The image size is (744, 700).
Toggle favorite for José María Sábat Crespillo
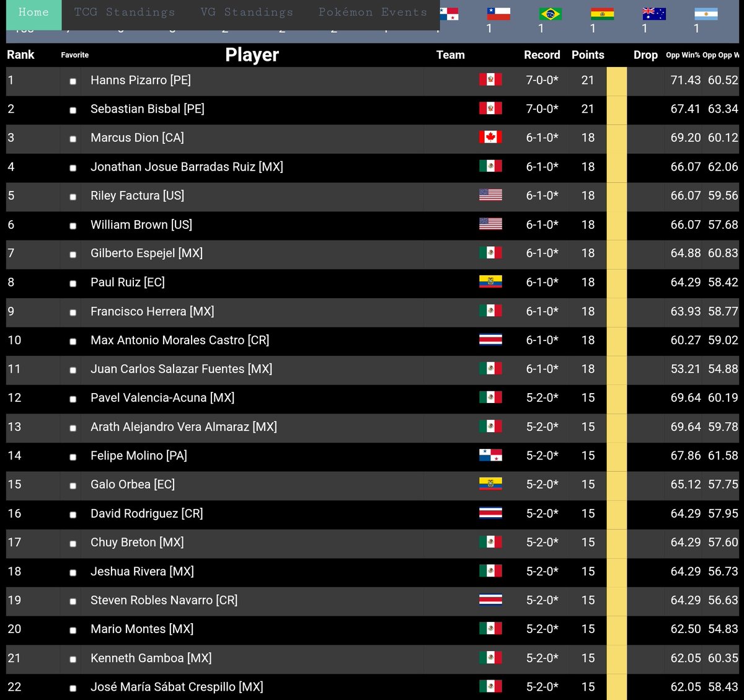coord(73,688)
